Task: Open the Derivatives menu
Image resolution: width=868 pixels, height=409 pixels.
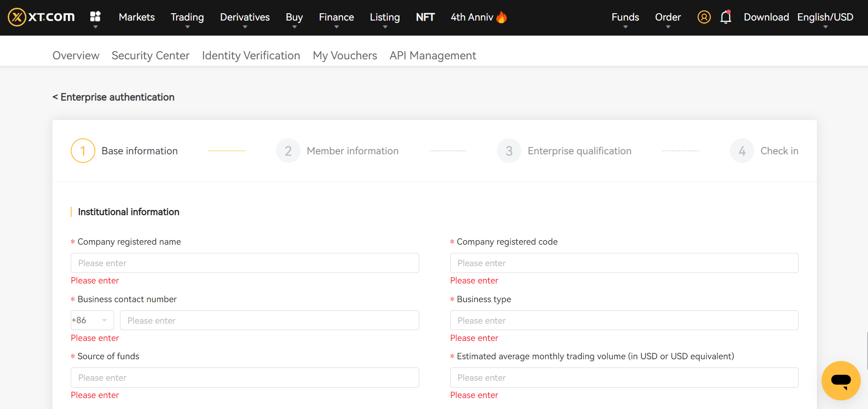Action: (x=244, y=17)
